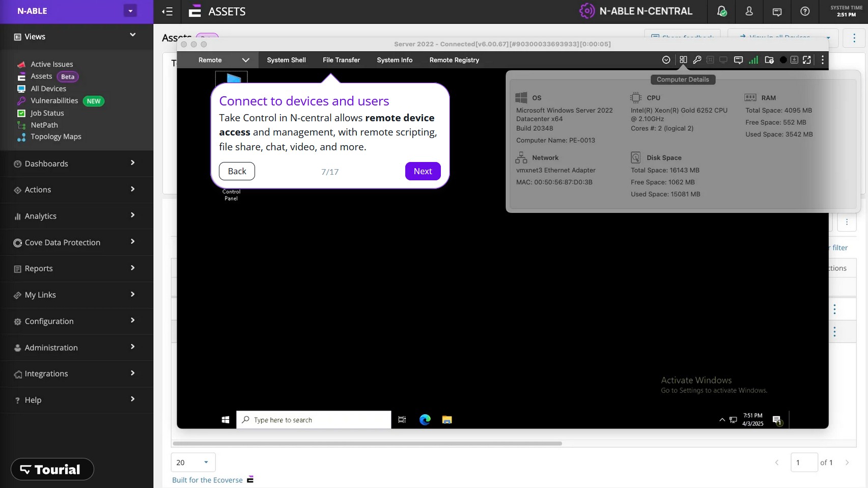Image resolution: width=868 pixels, height=488 pixels.
Task: Click Next in the tour popup
Action: tap(423, 171)
